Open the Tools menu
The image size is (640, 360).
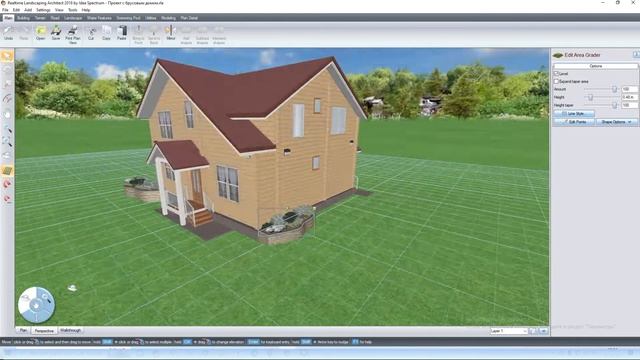point(73,10)
